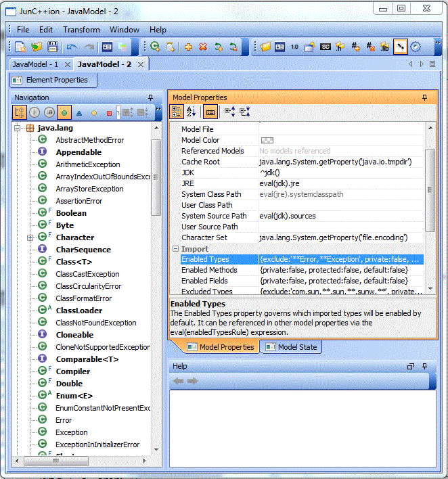The width and height of the screenshot is (448, 479).
Task: Open the Window menu
Action: click(x=125, y=30)
